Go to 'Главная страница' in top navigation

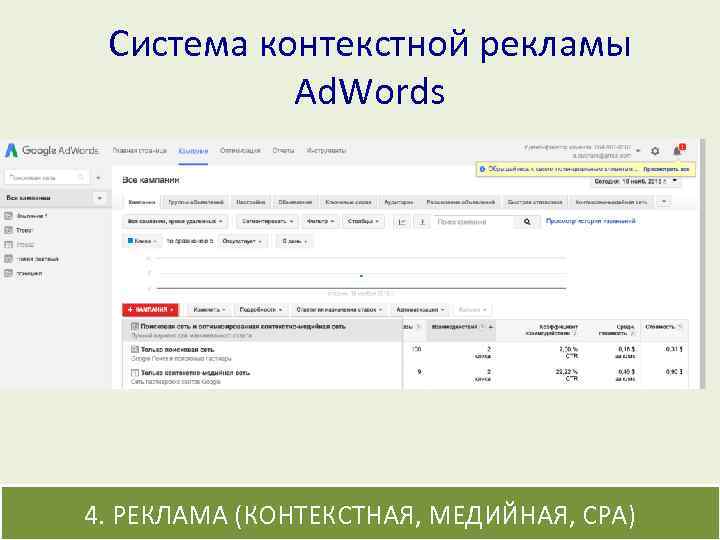coord(140,151)
